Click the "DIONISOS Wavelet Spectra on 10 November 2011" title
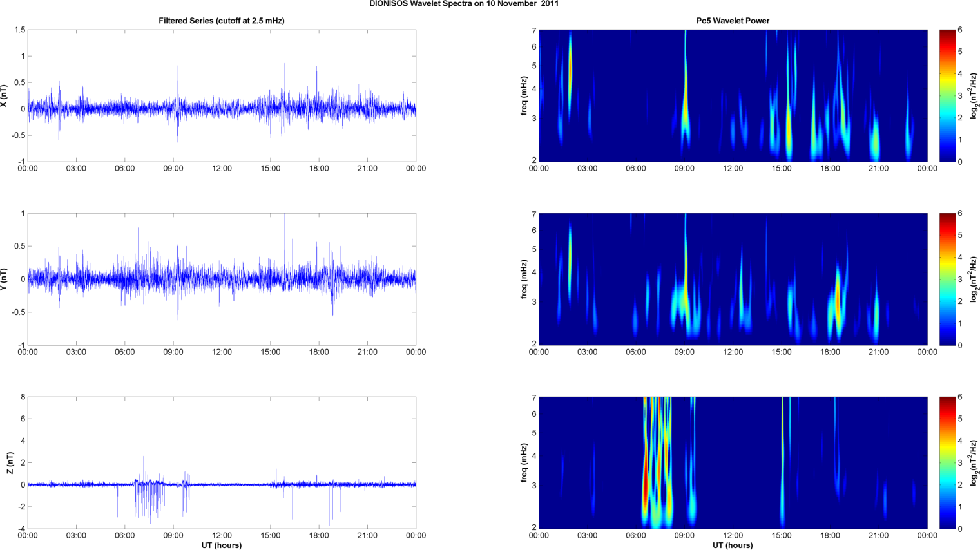The width and height of the screenshot is (980, 550). pyautogui.click(x=464, y=4)
